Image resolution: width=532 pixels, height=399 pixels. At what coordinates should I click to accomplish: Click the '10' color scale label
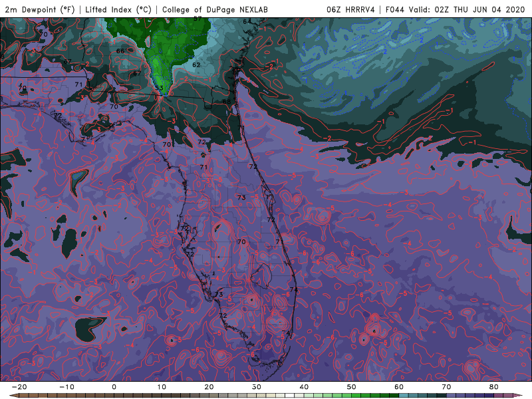click(162, 387)
